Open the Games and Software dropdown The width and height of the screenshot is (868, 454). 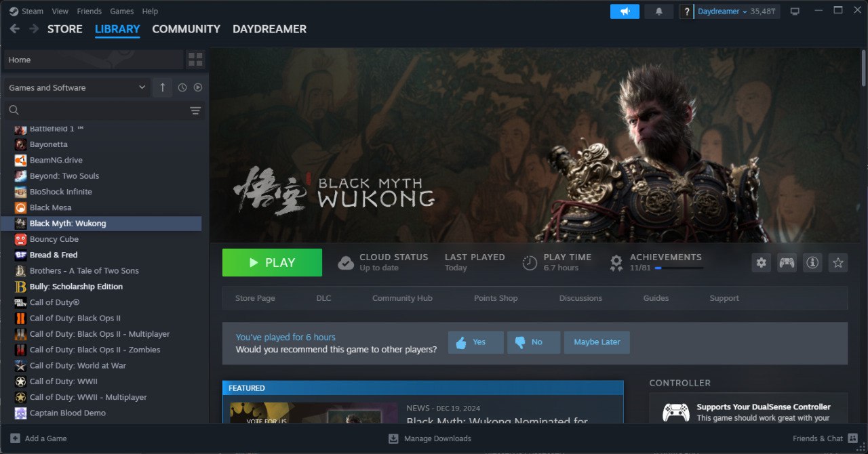(77, 87)
